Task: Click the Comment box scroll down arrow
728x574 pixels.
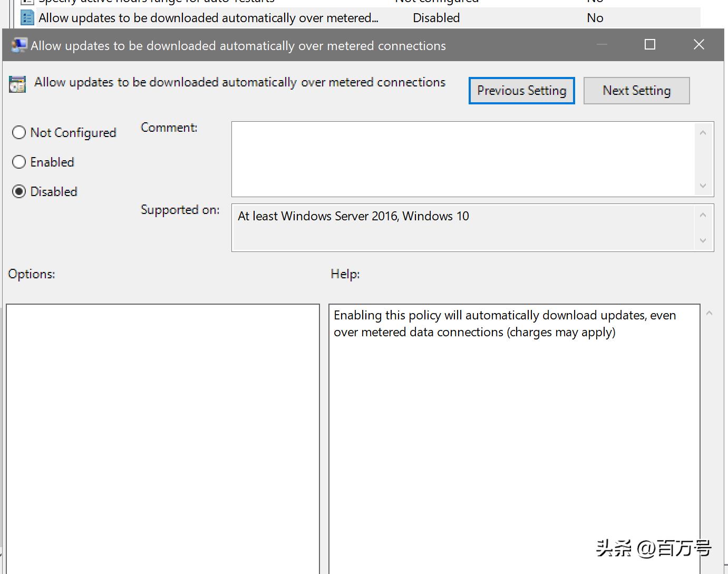Action: (x=703, y=186)
